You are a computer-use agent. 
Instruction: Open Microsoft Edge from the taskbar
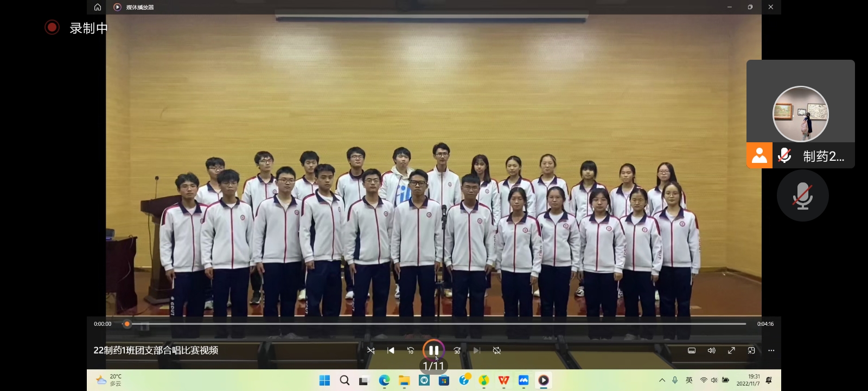click(384, 380)
